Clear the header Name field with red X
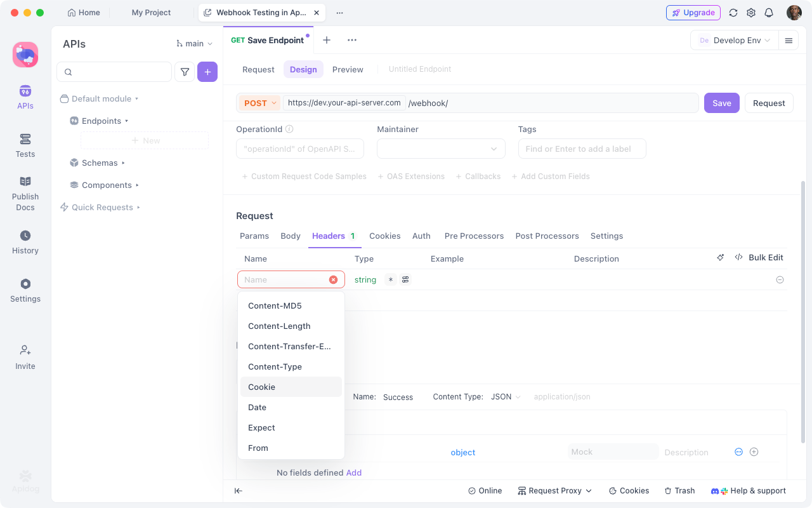 [x=333, y=279]
